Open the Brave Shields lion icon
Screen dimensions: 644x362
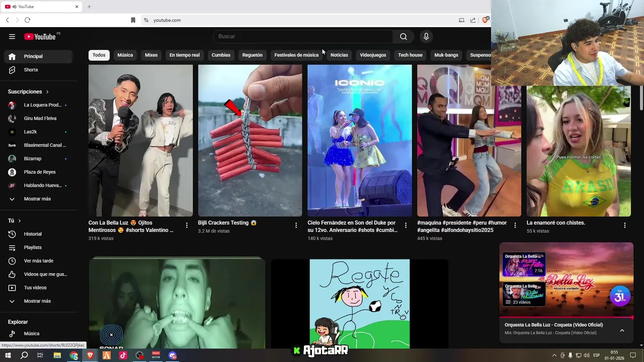point(486,20)
